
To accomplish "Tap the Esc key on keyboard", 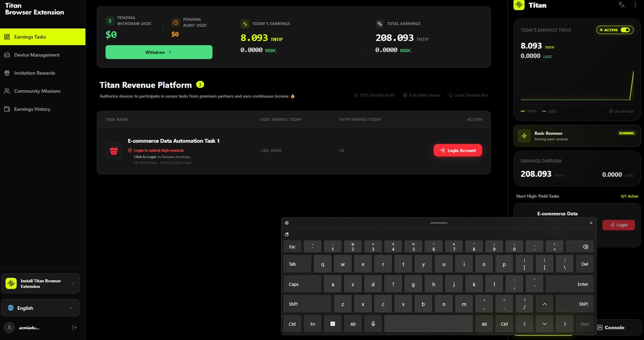I will pos(292,247).
